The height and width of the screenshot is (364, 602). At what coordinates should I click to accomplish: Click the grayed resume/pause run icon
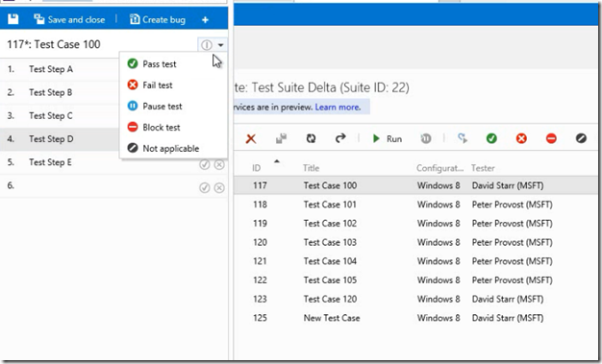[426, 138]
